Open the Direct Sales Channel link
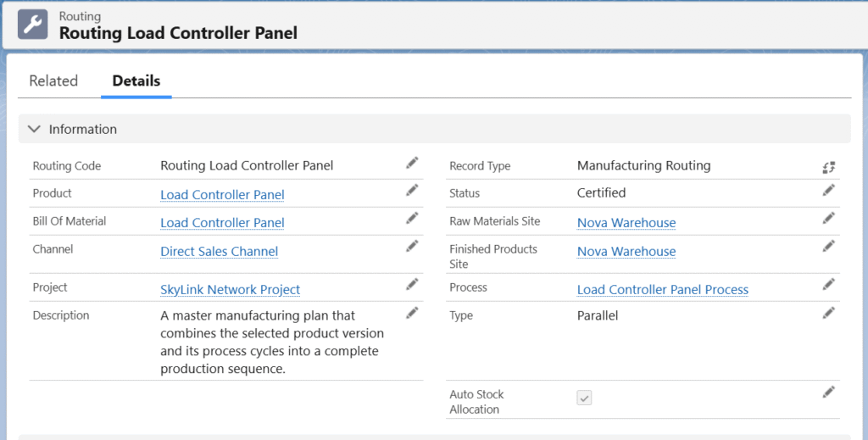The height and width of the screenshot is (440, 868). pos(219,252)
